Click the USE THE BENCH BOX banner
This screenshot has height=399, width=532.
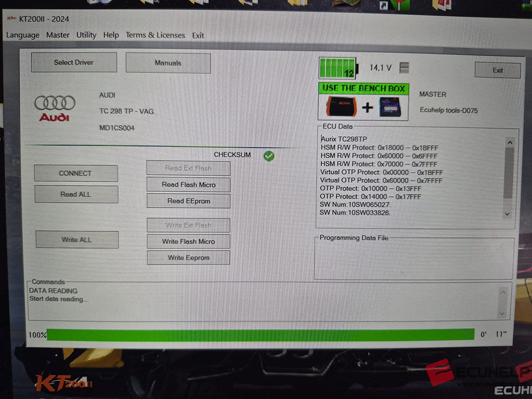click(363, 88)
